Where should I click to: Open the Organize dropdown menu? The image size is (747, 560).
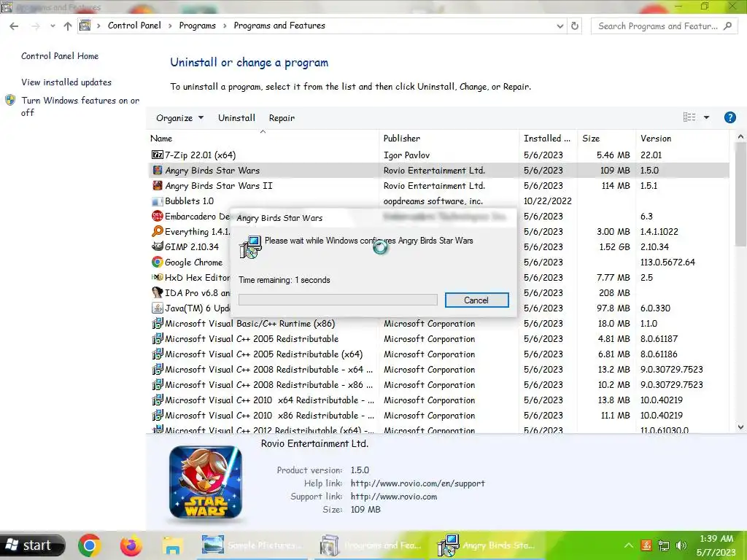179,117
